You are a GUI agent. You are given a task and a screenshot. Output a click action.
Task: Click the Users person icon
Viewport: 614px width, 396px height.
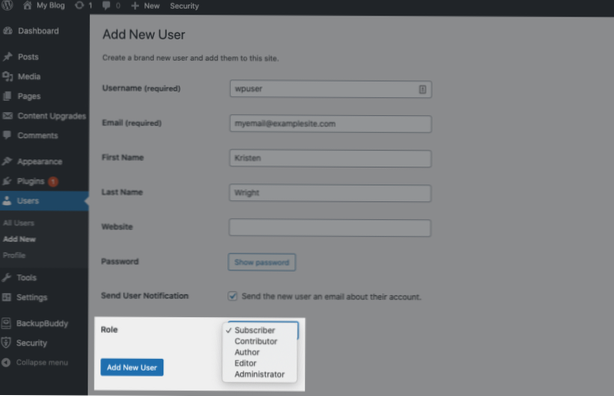tap(7, 201)
